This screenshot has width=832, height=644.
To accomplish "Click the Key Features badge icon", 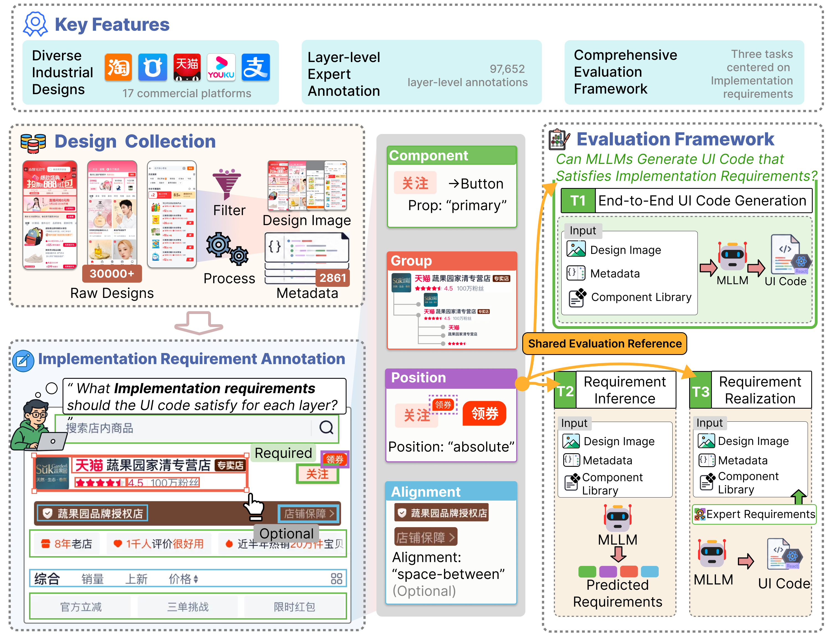I will tap(35, 24).
